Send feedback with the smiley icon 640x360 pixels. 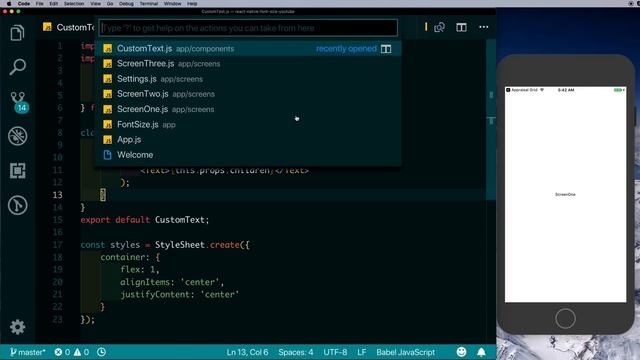click(x=461, y=352)
